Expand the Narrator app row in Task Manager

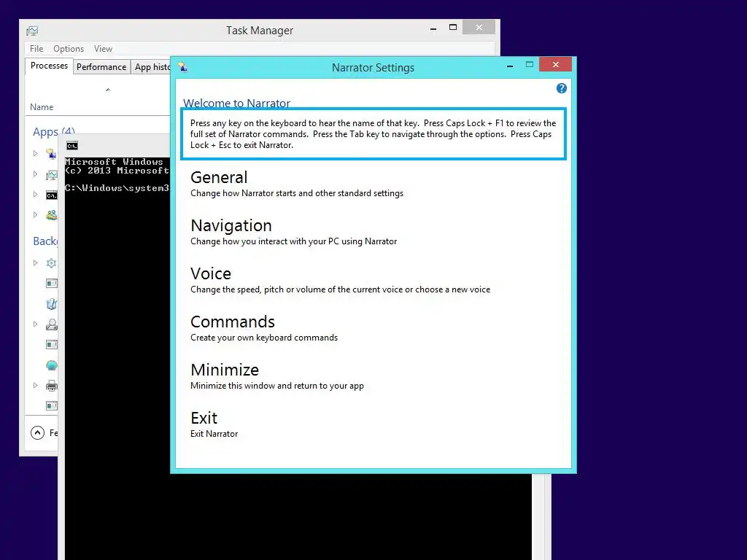[35, 153]
